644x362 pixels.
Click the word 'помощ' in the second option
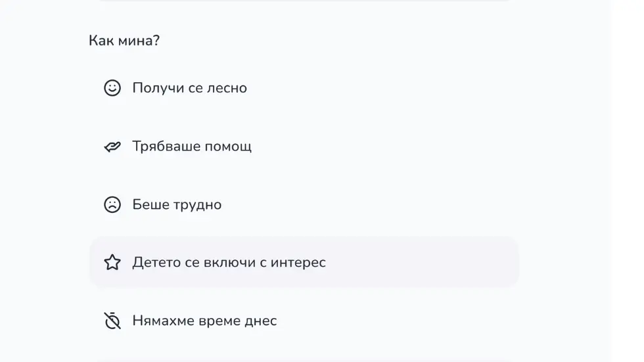pyautogui.click(x=229, y=147)
